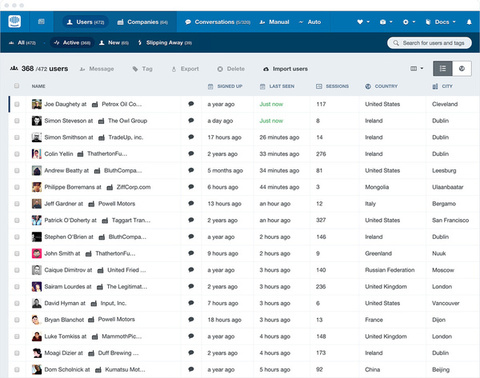The image size is (480, 378).
Task: Select the list view icon
Action: (443, 69)
